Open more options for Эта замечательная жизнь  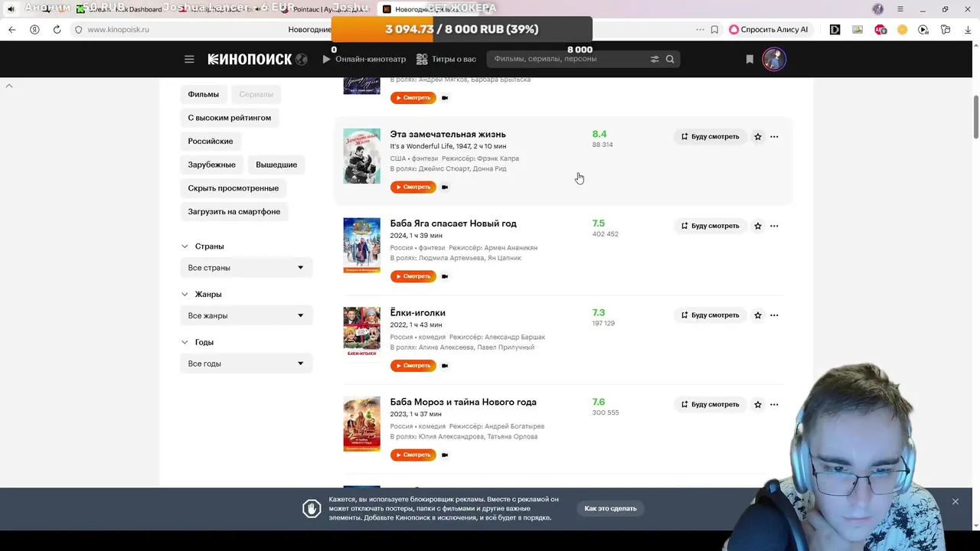pos(774,137)
